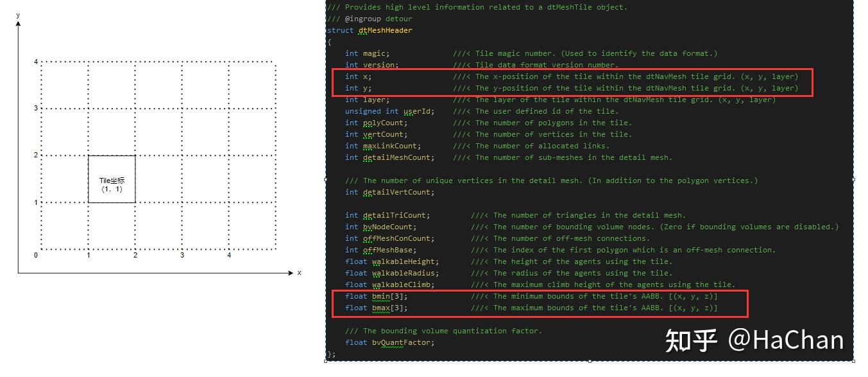Screen dimensions: 868x377
Task: Click the 'int offMeshConCount;' declaration
Action: [389, 238]
